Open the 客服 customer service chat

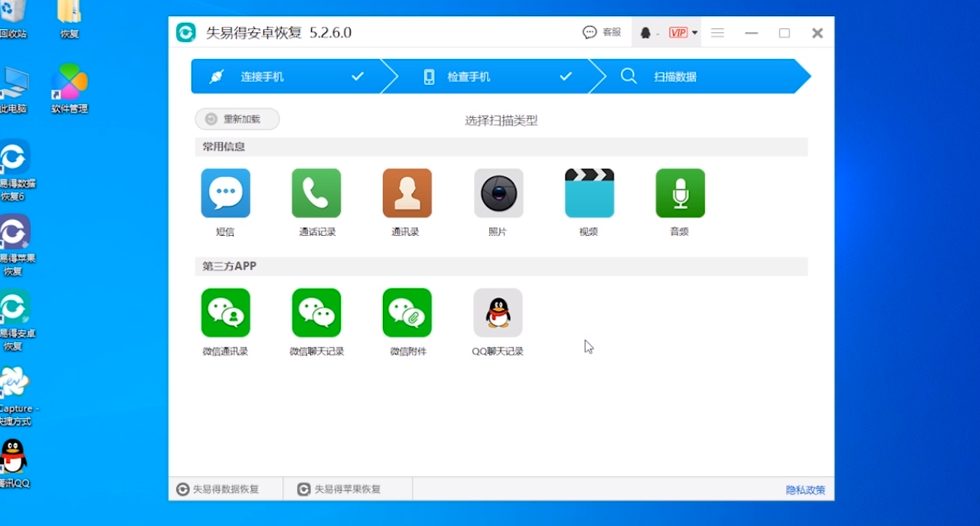click(x=602, y=33)
